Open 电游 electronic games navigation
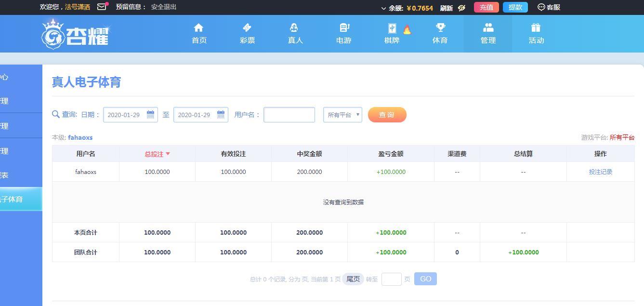Image resolution: width=644 pixels, height=306 pixels. (x=343, y=34)
